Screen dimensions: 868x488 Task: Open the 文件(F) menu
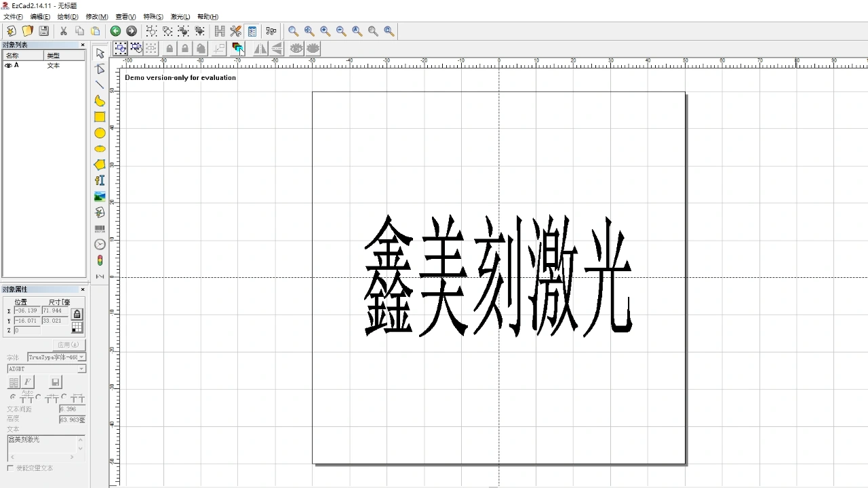13,16
